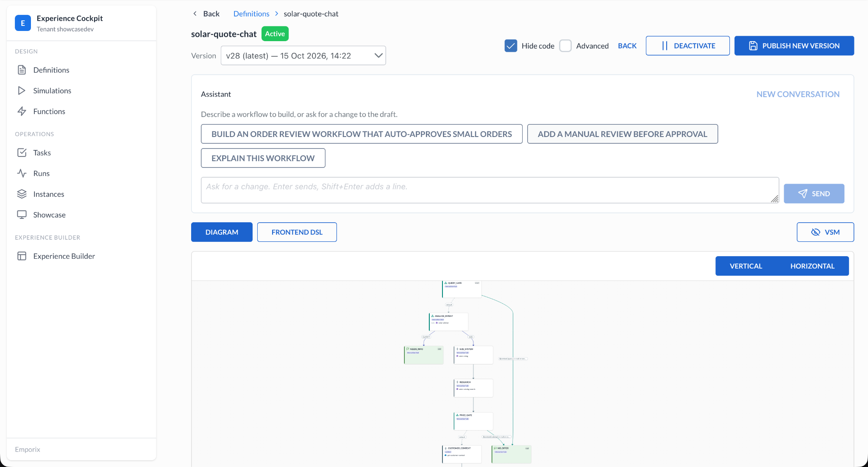This screenshot has height=467, width=868.
Task: Select the PRICE_GATE node in the diagram
Action: click(473, 421)
